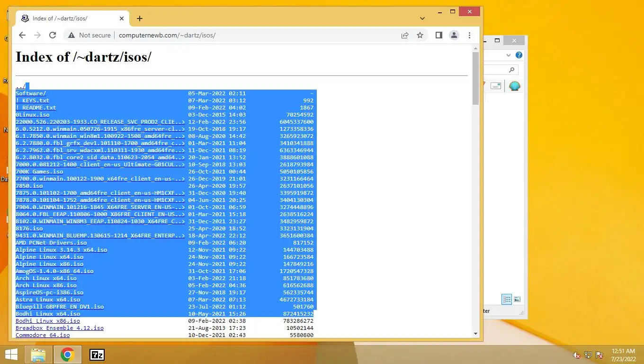Open File Explorer from the taskbar
The height and width of the screenshot is (364, 644).
(38, 355)
